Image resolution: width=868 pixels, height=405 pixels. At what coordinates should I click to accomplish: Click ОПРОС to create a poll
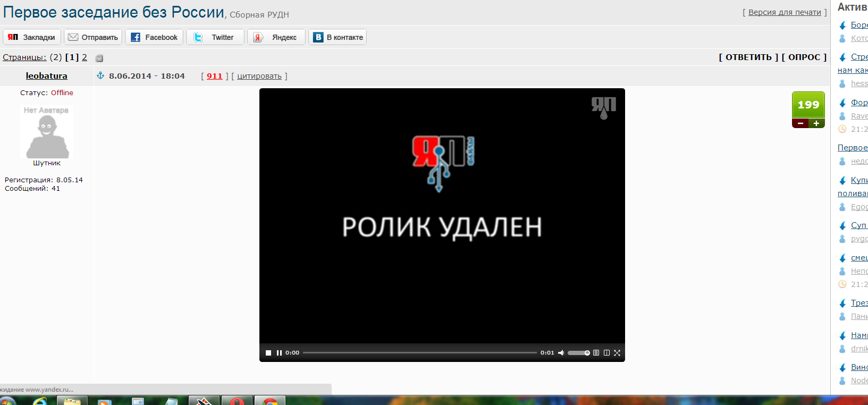click(804, 57)
